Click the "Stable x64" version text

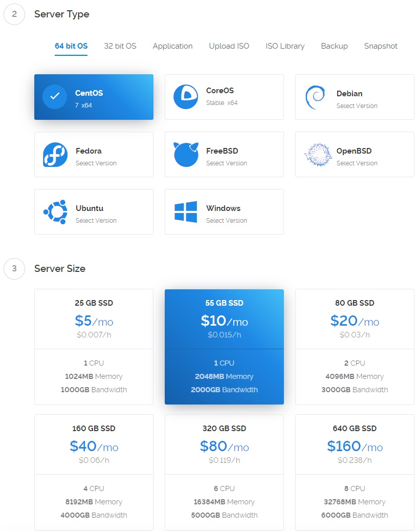[222, 102]
